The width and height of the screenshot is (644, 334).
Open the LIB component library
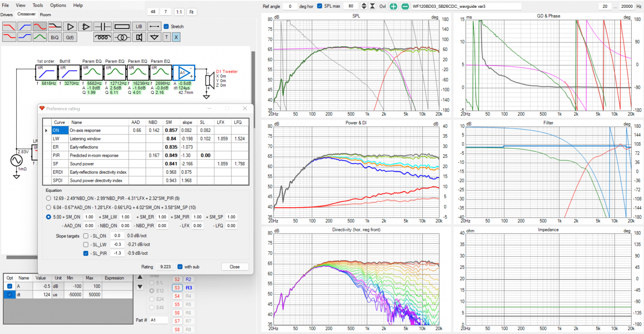click(x=139, y=26)
